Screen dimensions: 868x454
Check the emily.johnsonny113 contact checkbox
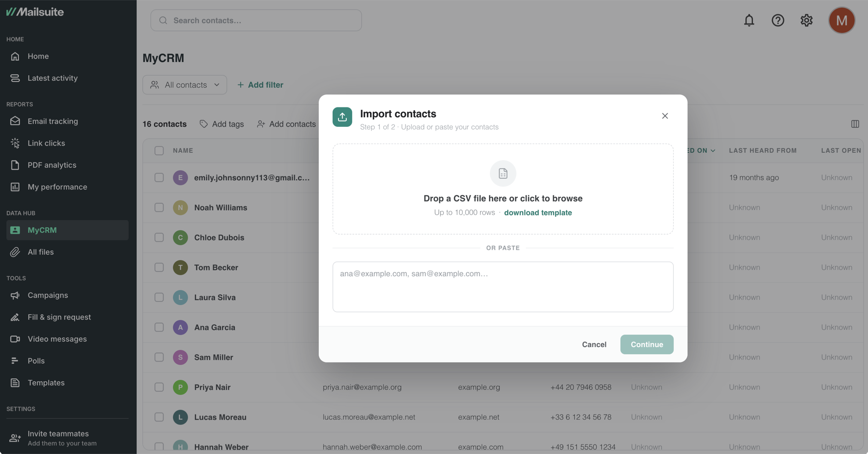[159, 177]
